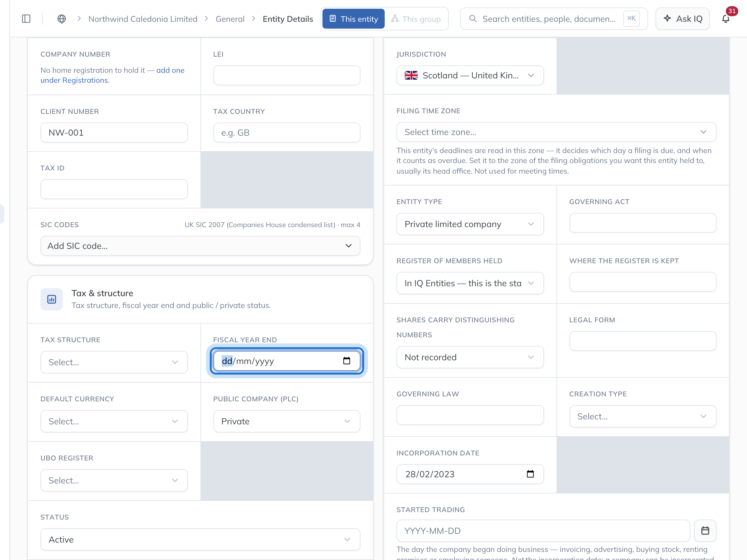Follow 'add one under Registrations' link

112,75
